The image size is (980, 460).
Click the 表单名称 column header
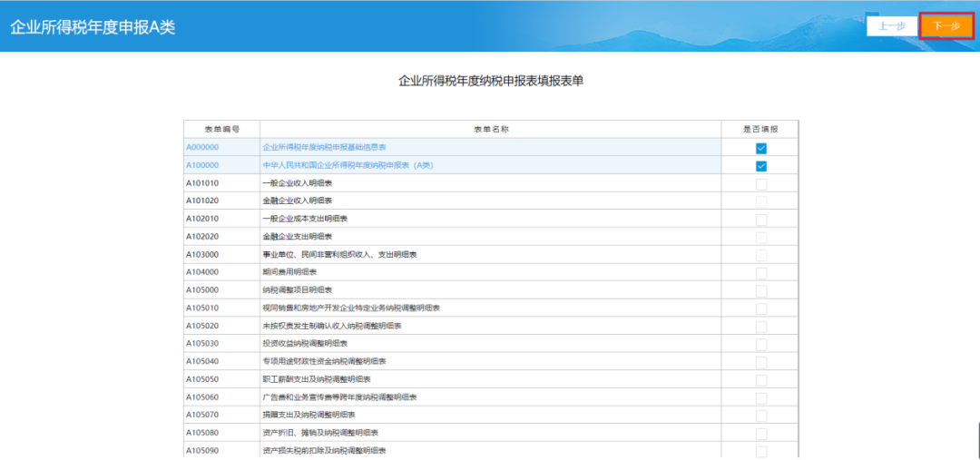[x=492, y=130]
